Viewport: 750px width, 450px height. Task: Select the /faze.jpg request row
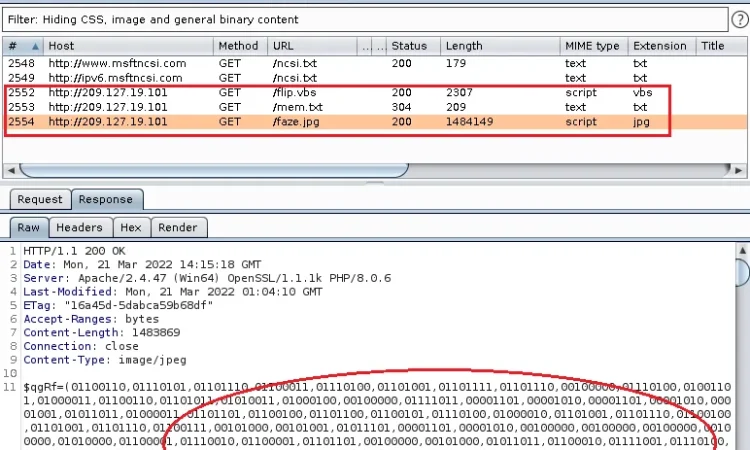click(375, 121)
